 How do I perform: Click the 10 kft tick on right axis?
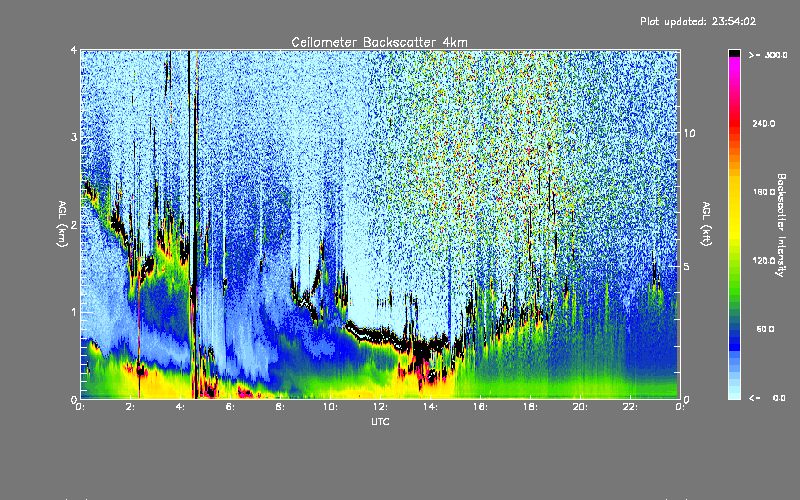coord(689,133)
